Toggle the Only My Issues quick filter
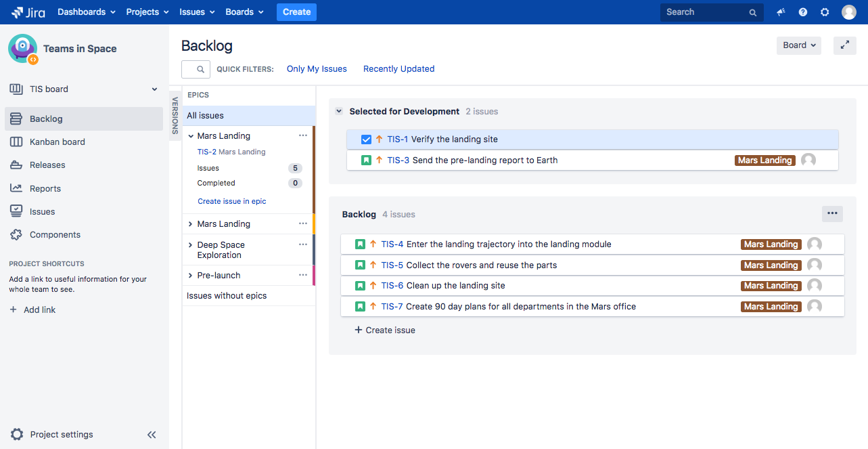868x449 pixels. click(x=317, y=69)
